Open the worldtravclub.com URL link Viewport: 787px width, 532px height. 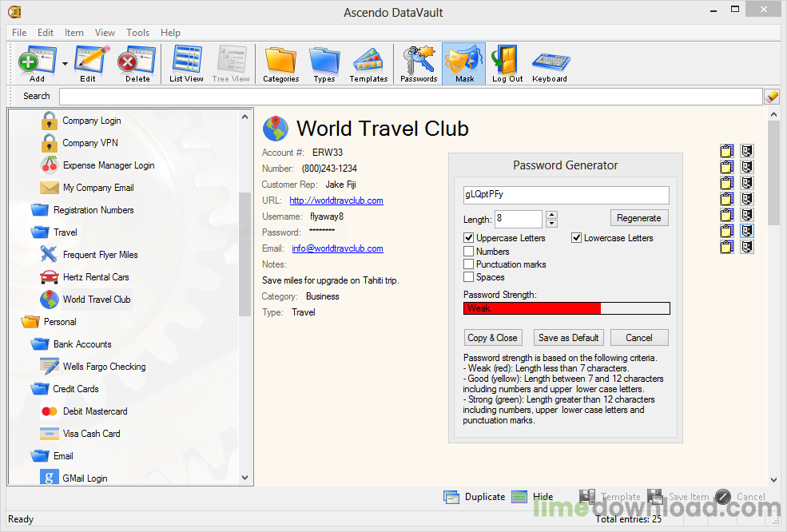click(336, 200)
